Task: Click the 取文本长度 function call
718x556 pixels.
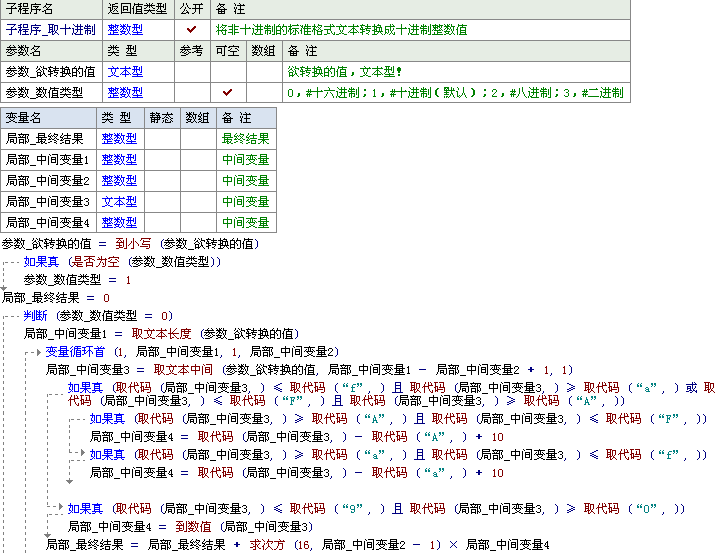Action: pyautogui.click(x=162, y=334)
